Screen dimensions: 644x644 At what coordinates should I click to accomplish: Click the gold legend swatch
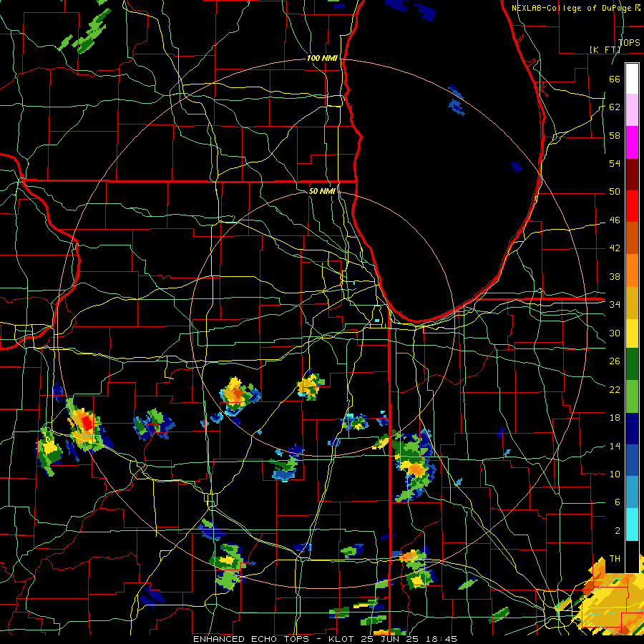coord(632,303)
